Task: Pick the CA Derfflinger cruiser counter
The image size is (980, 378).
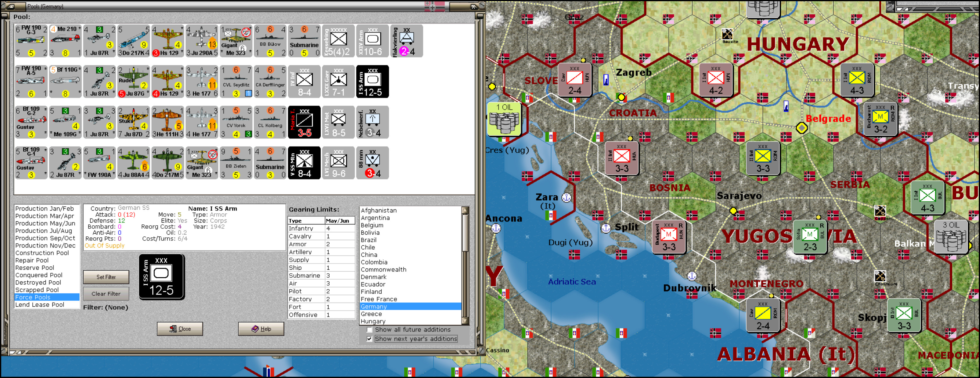Action: [x=270, y=82]
